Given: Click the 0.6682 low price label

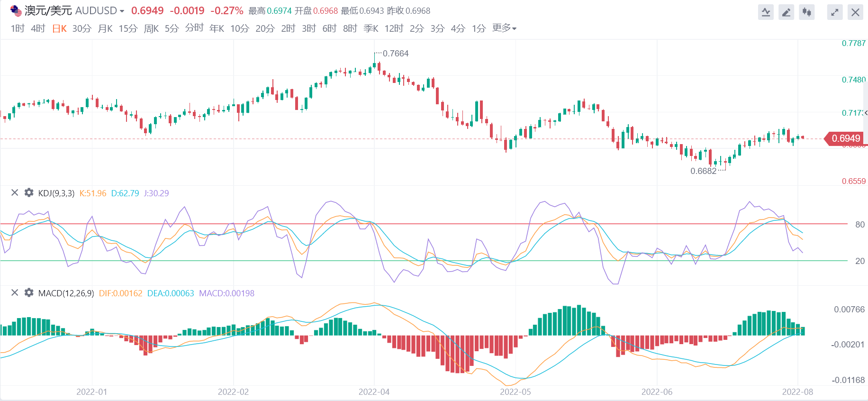Looking at the screenshot, I should [703, 171].
